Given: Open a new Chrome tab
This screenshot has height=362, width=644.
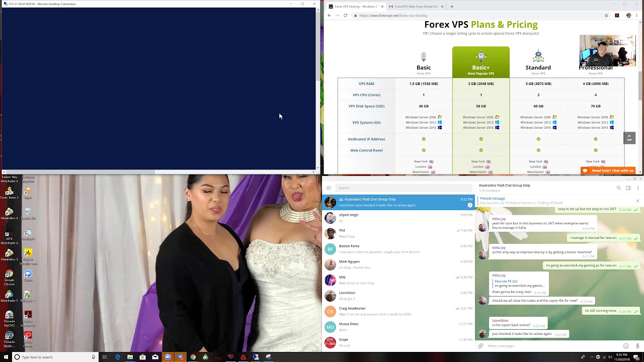Looking at the screenshot, I should tap(452, 7).
